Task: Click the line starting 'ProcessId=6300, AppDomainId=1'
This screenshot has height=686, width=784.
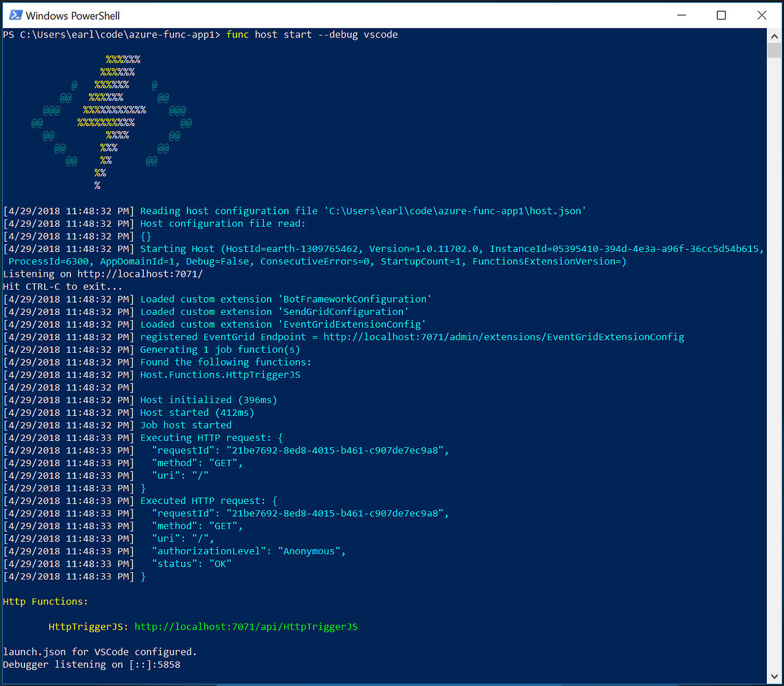Action: tap(318, 262)
